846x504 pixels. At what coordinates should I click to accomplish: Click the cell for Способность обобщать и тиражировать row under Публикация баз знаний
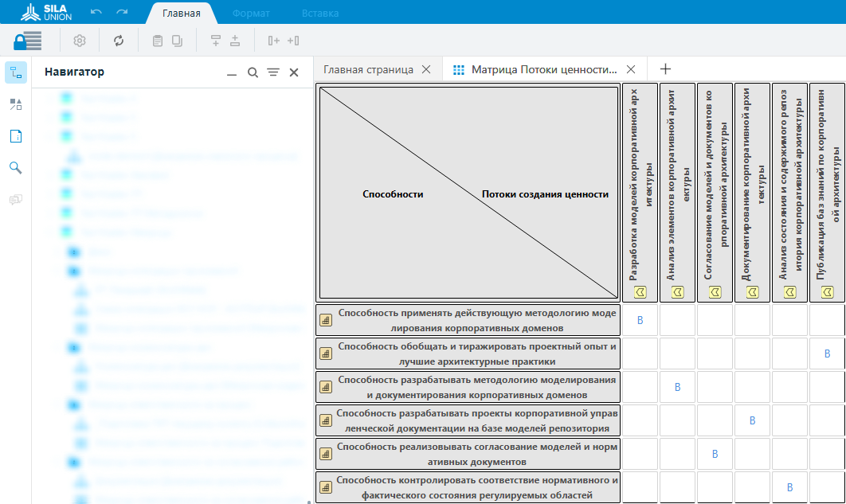coord(827,354)
